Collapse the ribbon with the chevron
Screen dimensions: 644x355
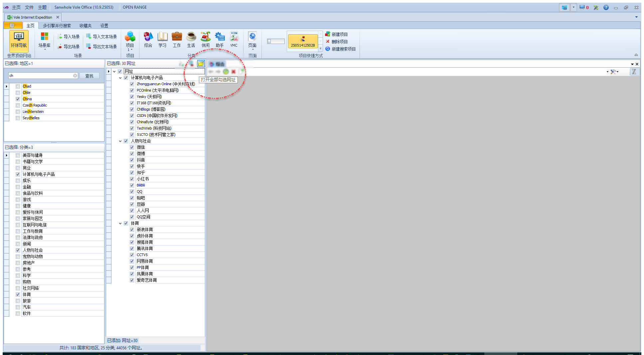pyautogui.click(x=636, y=55)
